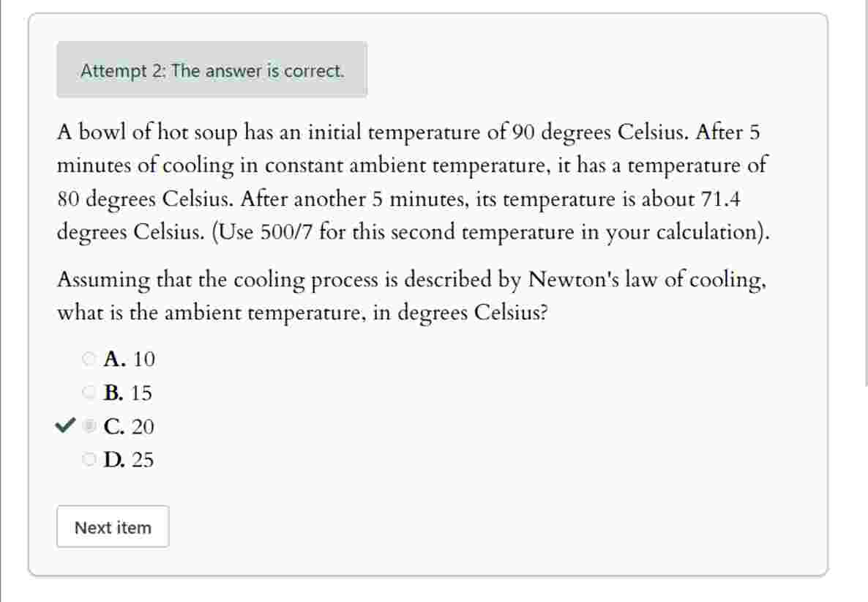
Task: Select answer choice A. 10
Action: click(128, 359)
